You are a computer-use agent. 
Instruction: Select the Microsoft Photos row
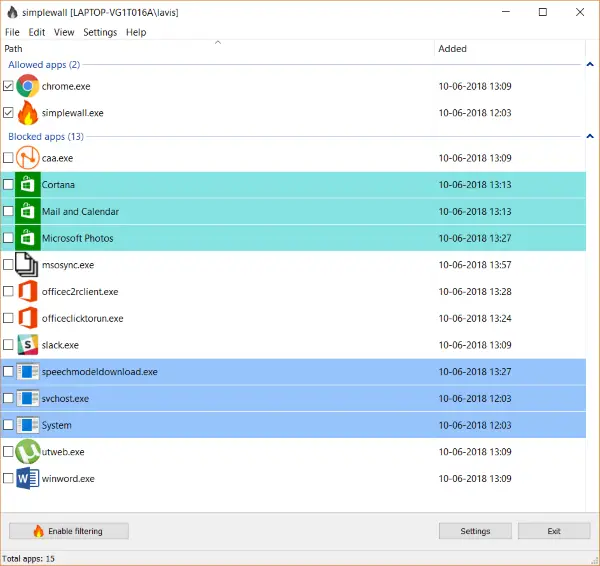point(293,238)
